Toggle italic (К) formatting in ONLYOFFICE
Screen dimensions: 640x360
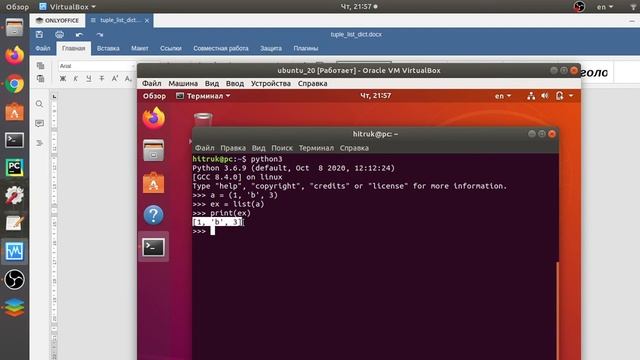coord(76,78)
